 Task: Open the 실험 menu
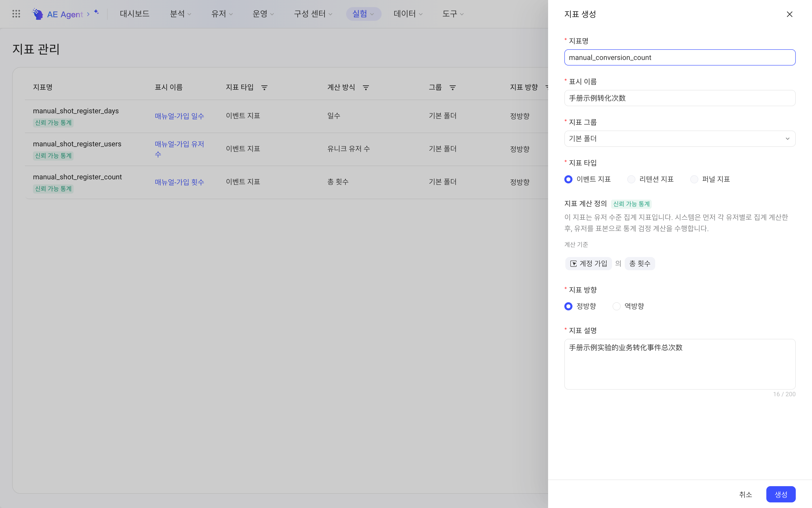click(x=363, y=14)
